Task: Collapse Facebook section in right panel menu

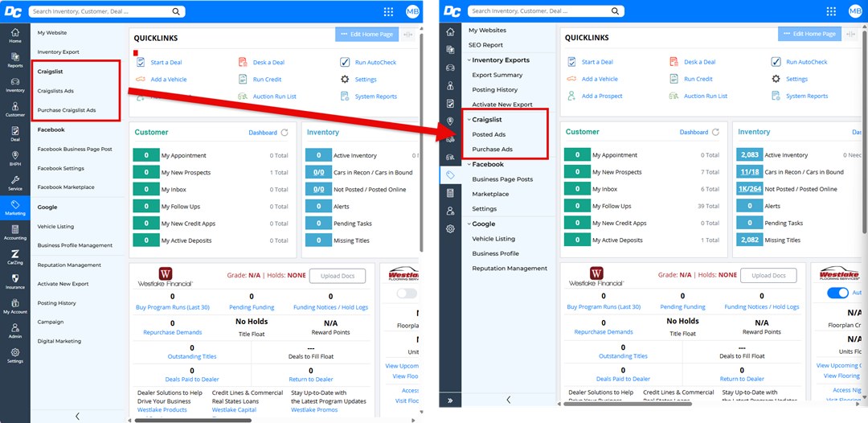Action: click(469, 164)
